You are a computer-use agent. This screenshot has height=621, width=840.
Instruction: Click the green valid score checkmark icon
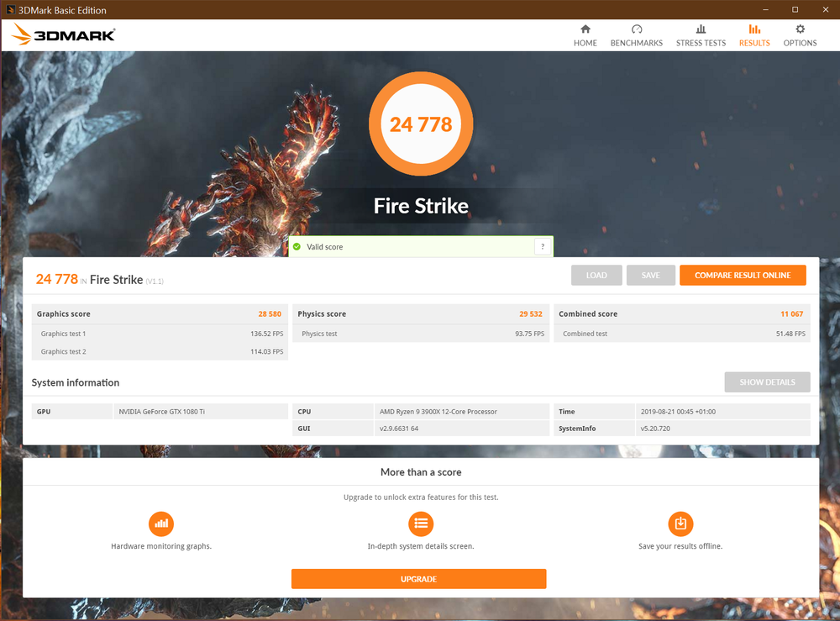(x=297, y=246)
